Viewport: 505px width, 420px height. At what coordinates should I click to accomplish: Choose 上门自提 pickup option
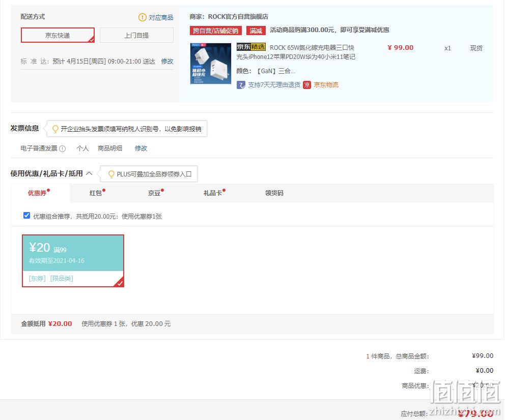136,35
